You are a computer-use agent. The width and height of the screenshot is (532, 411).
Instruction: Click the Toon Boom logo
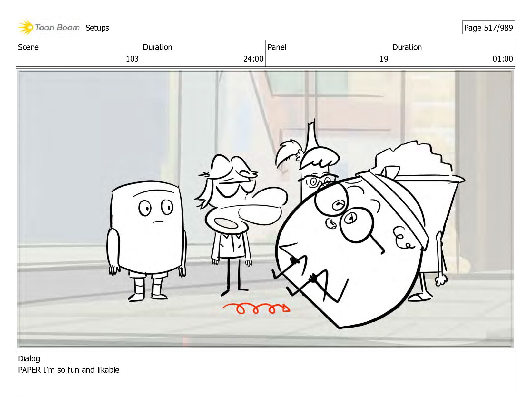(x=48, y=27)
